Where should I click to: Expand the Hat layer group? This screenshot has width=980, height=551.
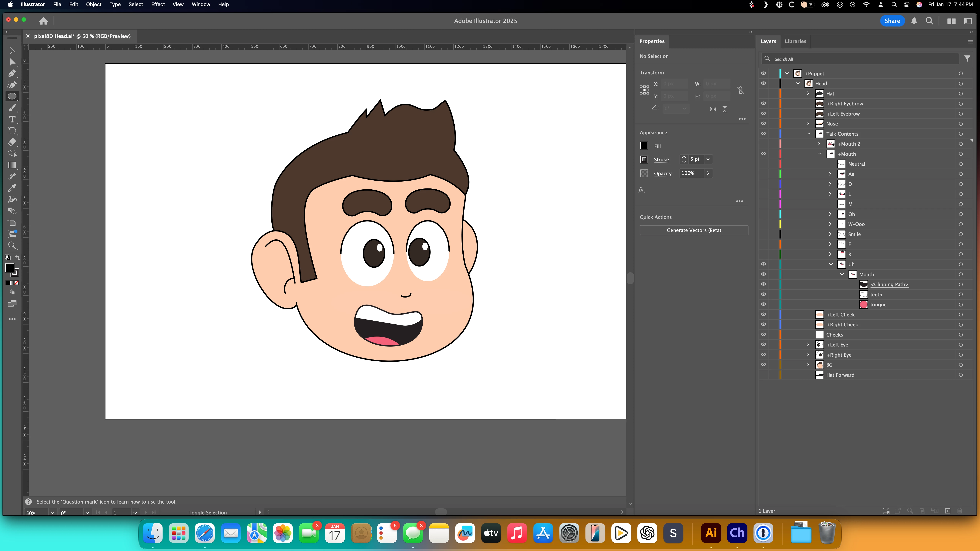pos(808,94)
